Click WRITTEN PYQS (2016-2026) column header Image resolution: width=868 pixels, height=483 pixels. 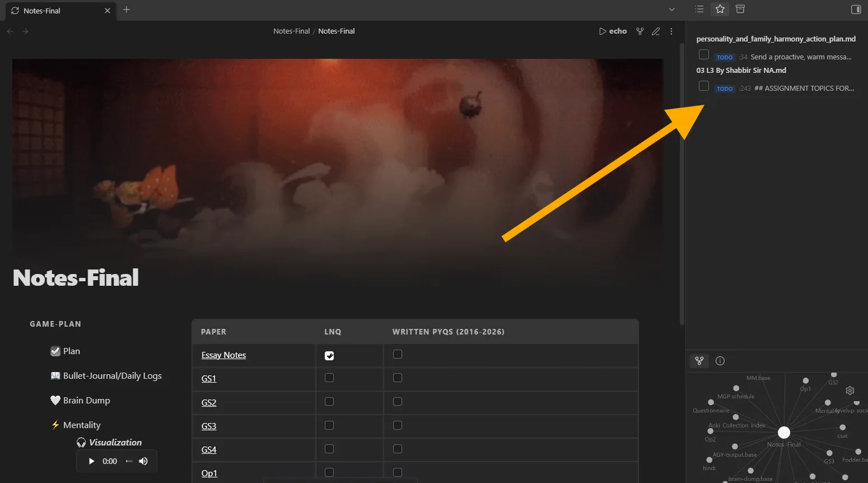[448, 332]
